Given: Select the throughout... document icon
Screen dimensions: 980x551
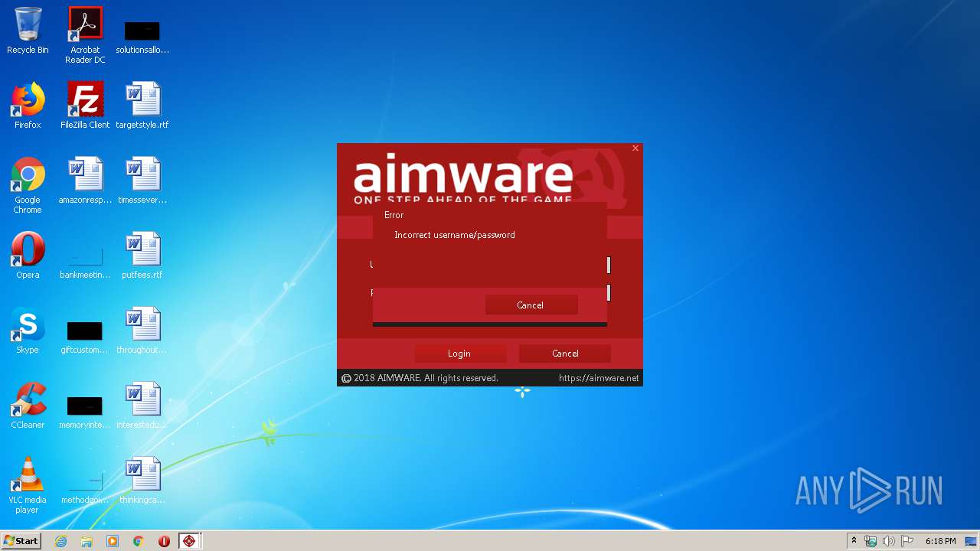Looking at the screenshot, I should pos(142,331).
